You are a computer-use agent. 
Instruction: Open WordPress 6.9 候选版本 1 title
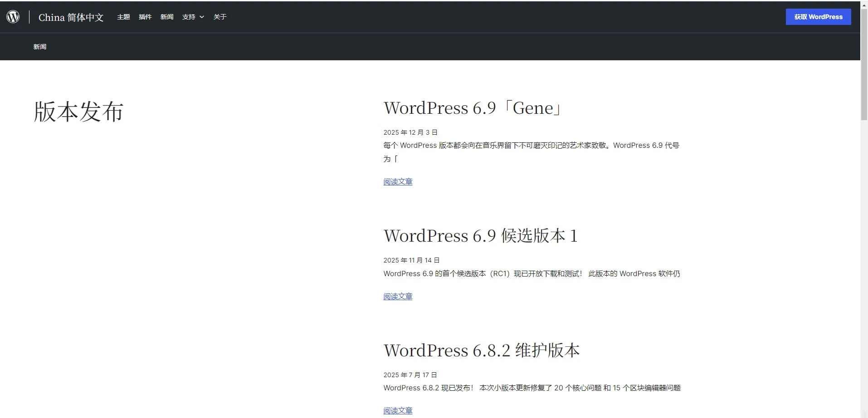(x=480, y=236)
